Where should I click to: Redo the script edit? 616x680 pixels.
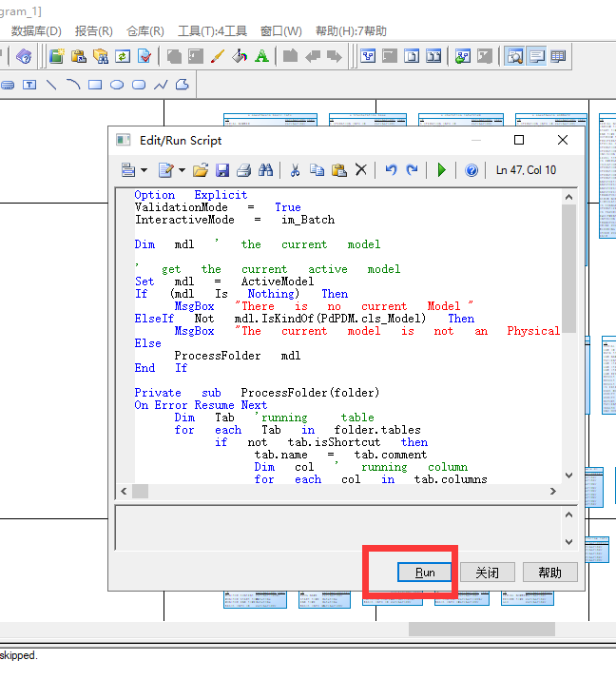pos(412,170)
